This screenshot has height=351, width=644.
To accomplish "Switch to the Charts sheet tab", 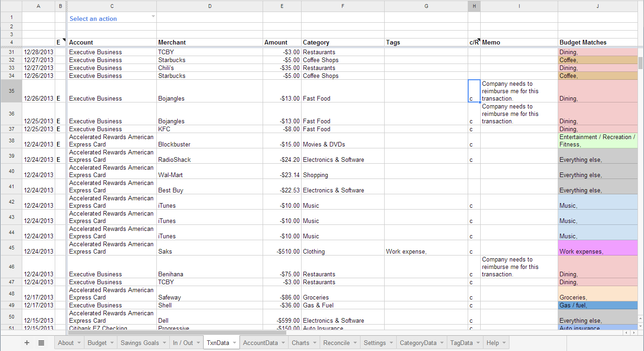I will [301, 343].
